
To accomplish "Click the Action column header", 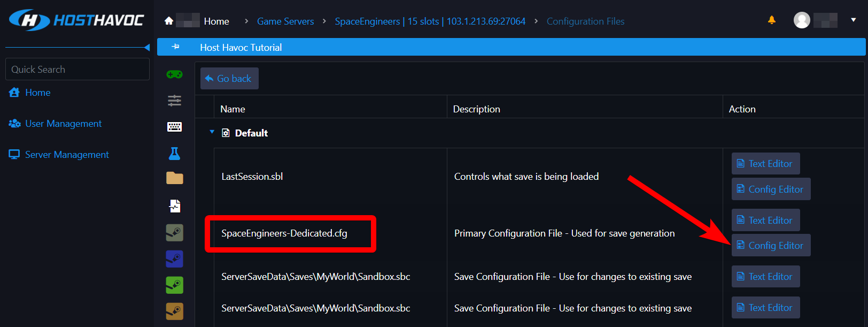I will click(x=742, y=109).
